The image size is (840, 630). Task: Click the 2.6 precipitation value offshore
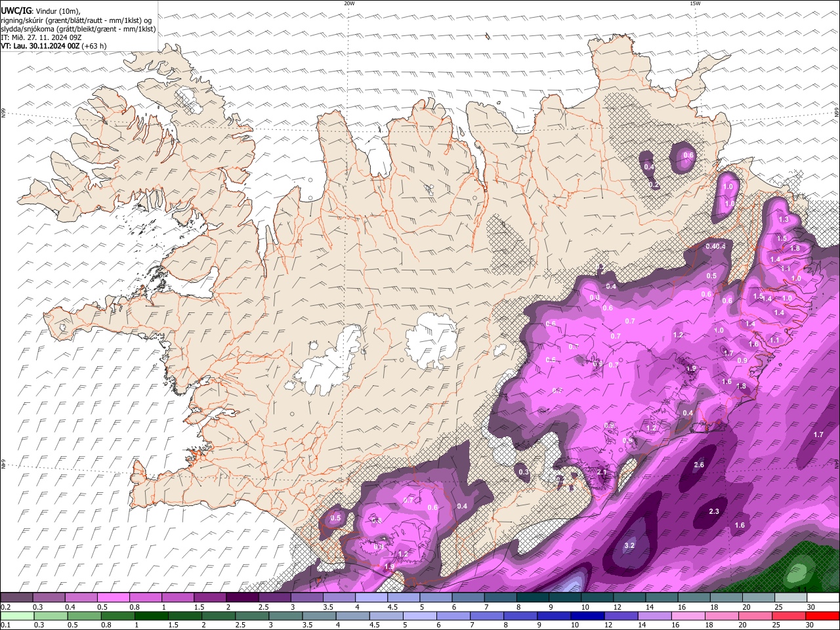click(699, 465)
